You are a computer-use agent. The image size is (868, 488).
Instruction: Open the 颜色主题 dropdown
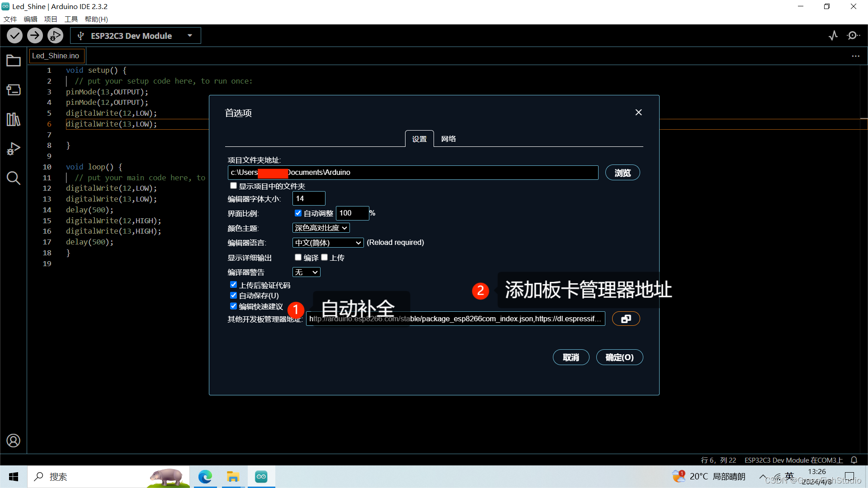tap(321, 228)
